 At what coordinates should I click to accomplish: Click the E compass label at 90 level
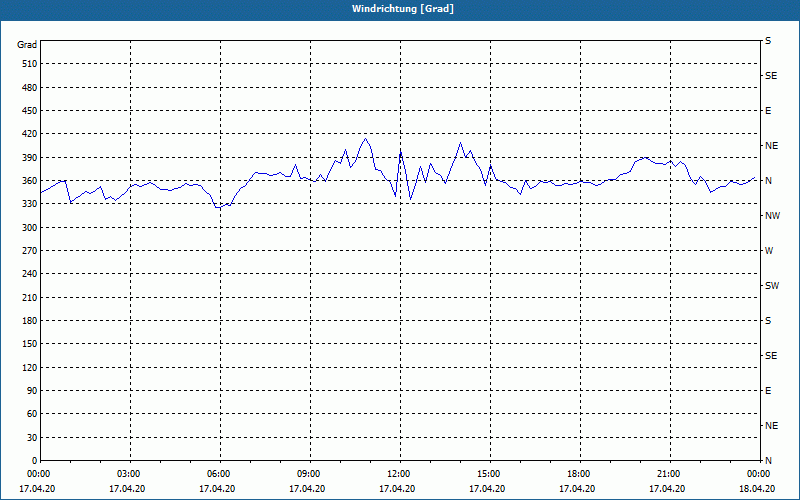point(768,391)
